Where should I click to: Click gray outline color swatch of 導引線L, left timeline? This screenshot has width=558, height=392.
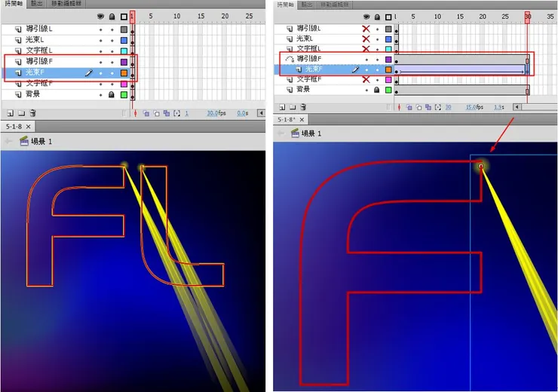pos(124,29)
